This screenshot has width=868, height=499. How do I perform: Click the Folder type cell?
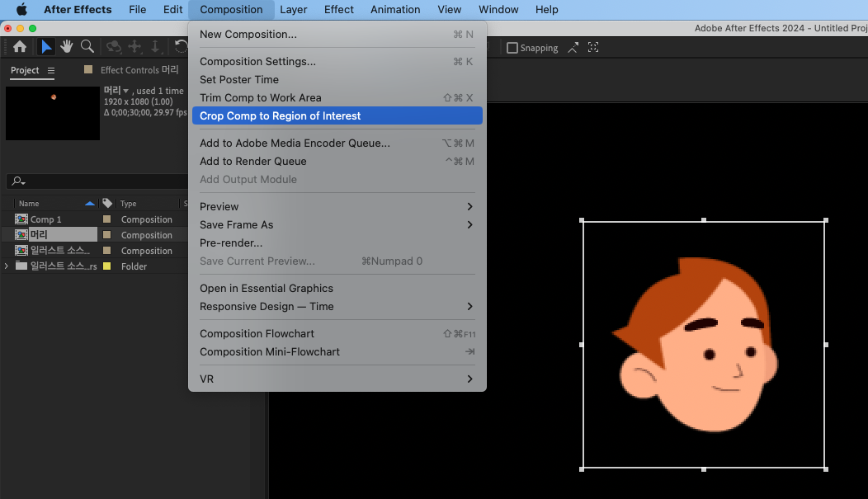[x=134, y=266]
